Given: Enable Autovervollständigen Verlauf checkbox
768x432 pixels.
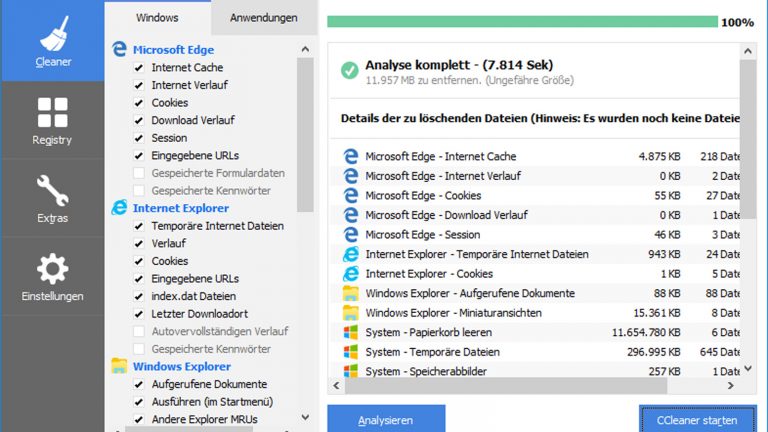Looking at the screenshot, I should click(x=139, y=332).
